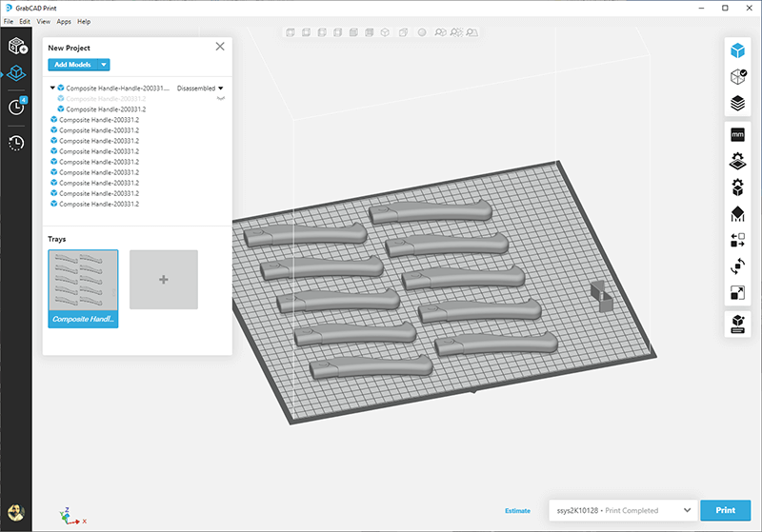Open the Schedule view with badge 4

coord(17,107)
